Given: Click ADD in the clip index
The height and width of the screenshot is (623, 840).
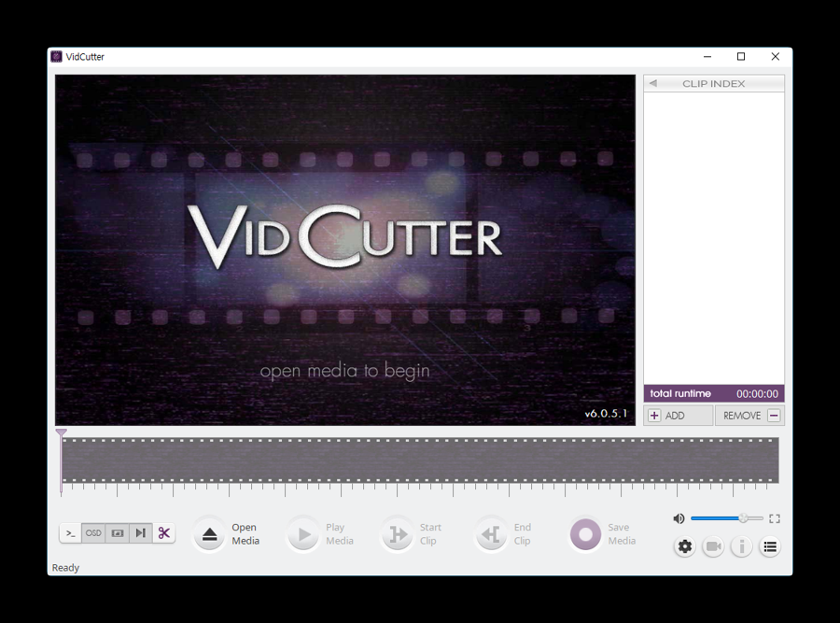Looking at the screenshot, I should (679, 416).
